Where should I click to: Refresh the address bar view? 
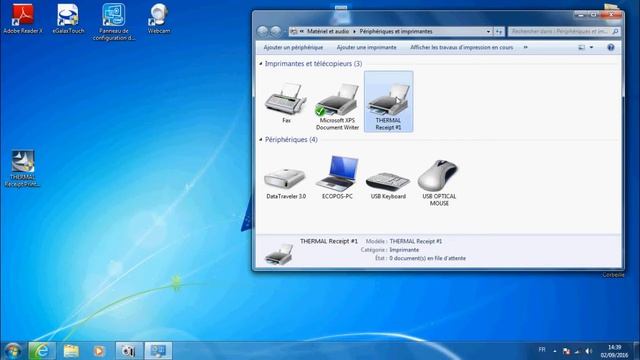coord(499,31)
